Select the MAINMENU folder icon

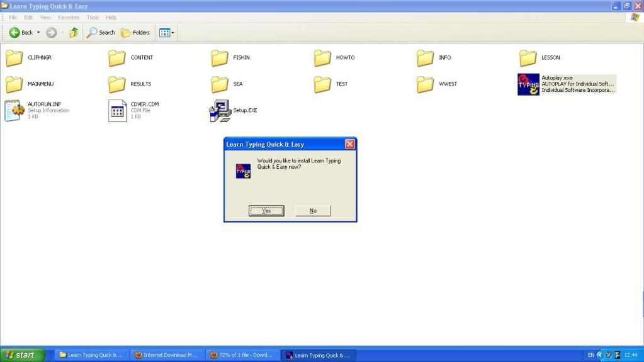(14, 84)
